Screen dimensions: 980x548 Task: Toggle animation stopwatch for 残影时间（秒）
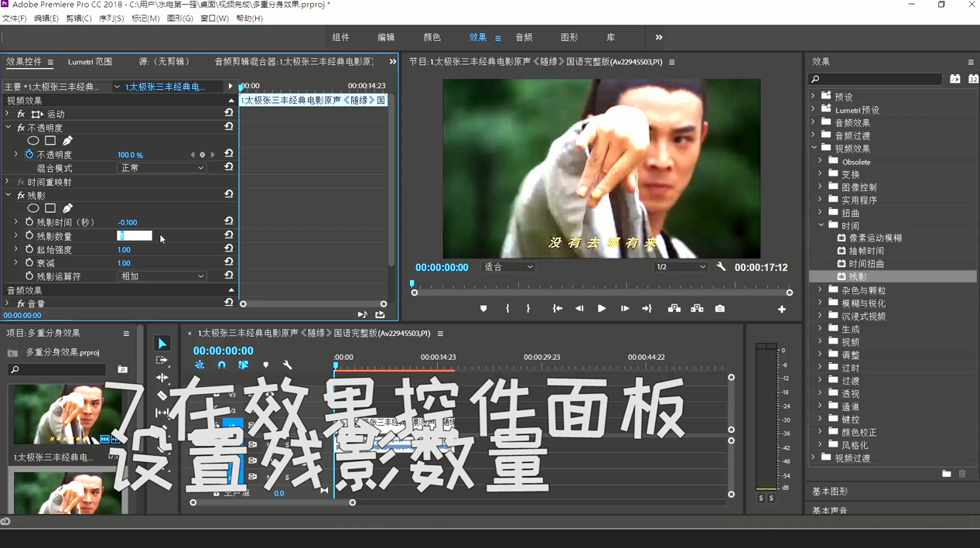click(29, 222)
